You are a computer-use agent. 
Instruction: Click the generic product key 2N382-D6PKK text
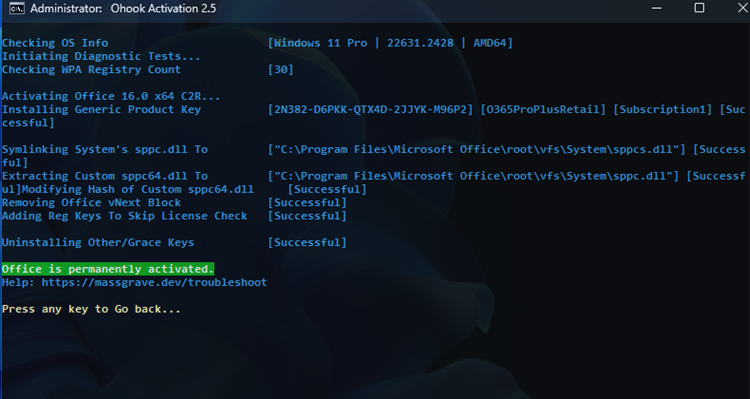(371, 110)
